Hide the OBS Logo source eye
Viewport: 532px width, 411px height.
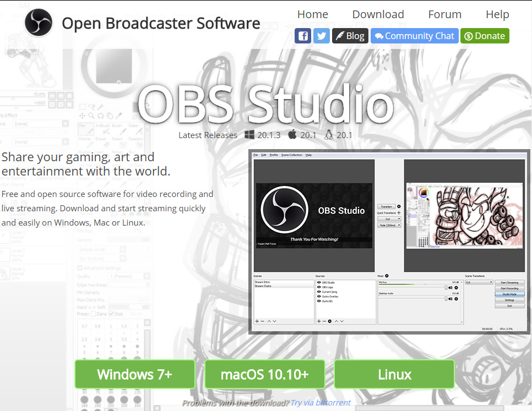pos(319,287)
